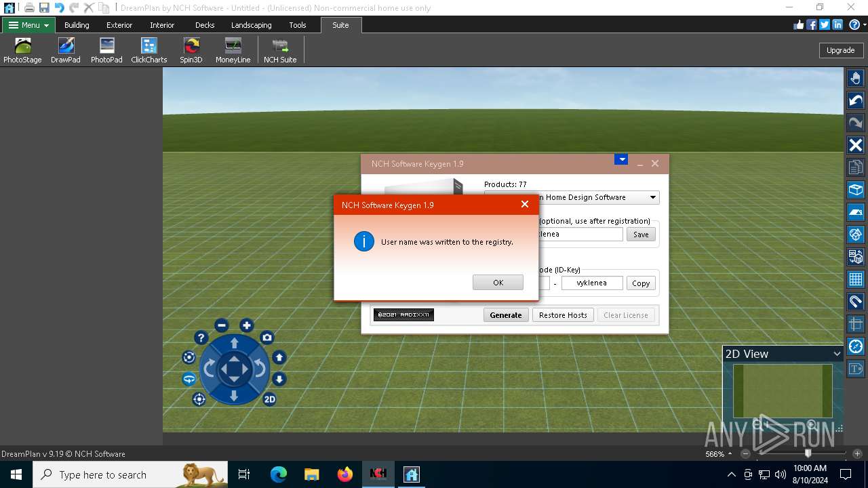Zoom in with the plus navigation button
This screenshot has width=868, height=488.
247,325
